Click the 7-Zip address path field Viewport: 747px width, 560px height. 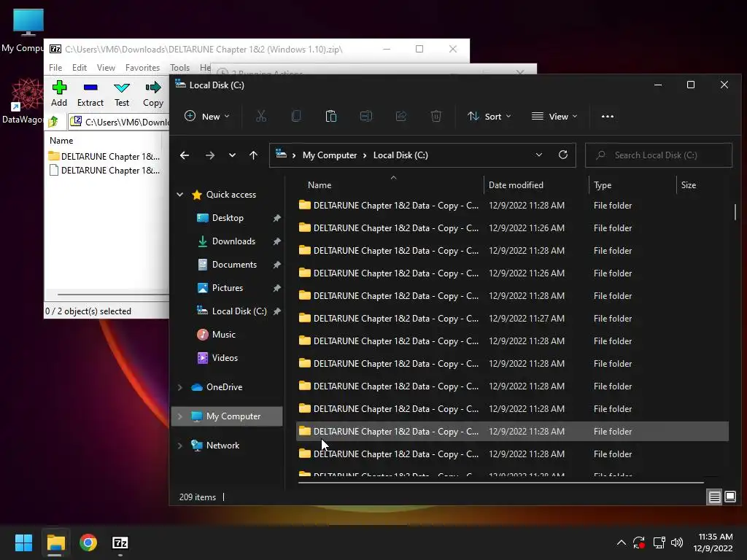tap(119, 122)
